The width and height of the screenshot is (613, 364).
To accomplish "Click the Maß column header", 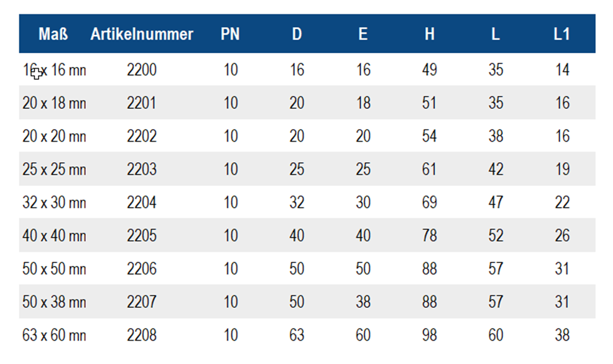I will [53, 34].
